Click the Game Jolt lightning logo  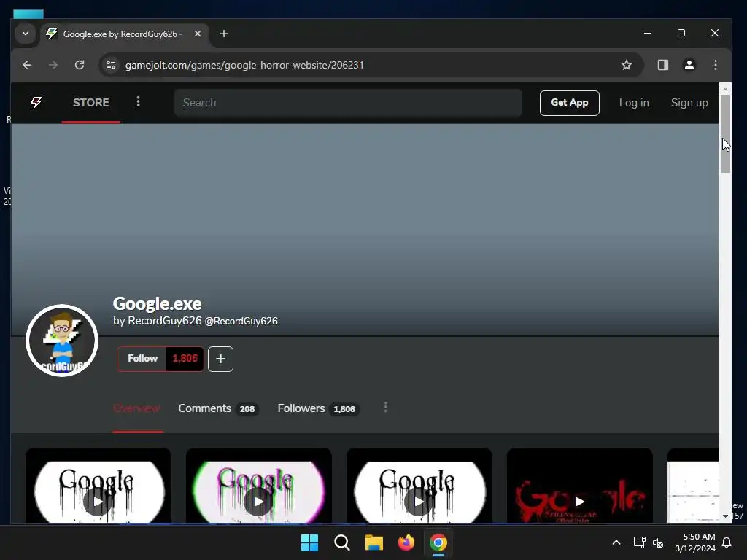[x=36, y=102]
